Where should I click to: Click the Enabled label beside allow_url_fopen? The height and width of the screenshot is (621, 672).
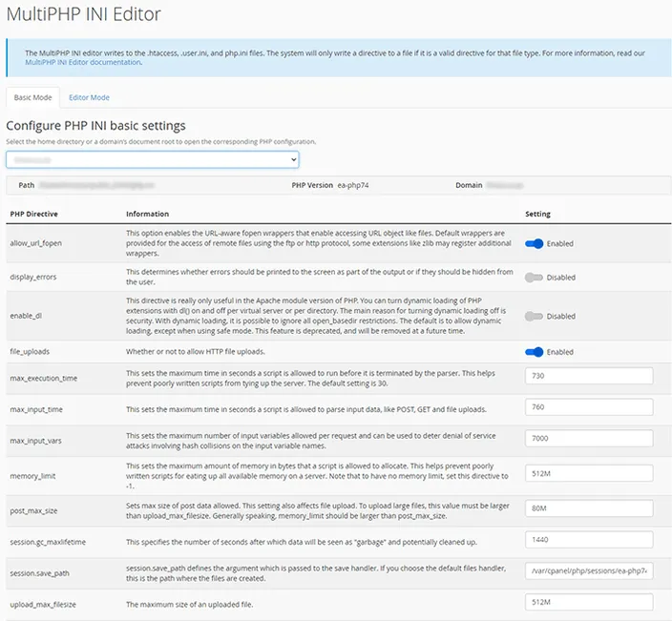tap(559, 243)
